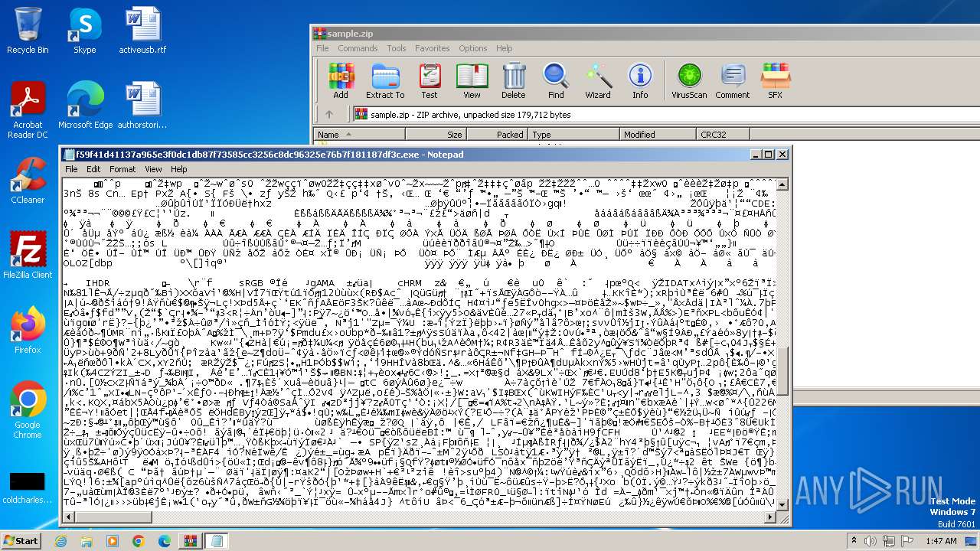Image resolution: width=980 pixels, height=551 pixels.
Task: Sort WinRAR list by Packed column
Action: 498,135
